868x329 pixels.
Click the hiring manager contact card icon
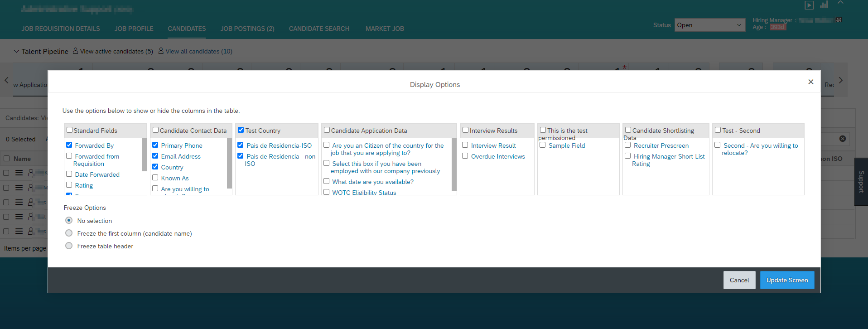click(839, 20)
